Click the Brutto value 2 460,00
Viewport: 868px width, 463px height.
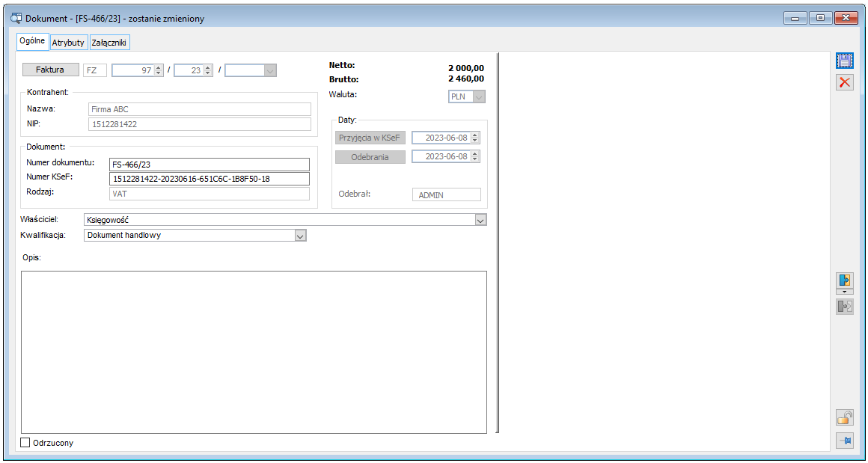(466, 79)
